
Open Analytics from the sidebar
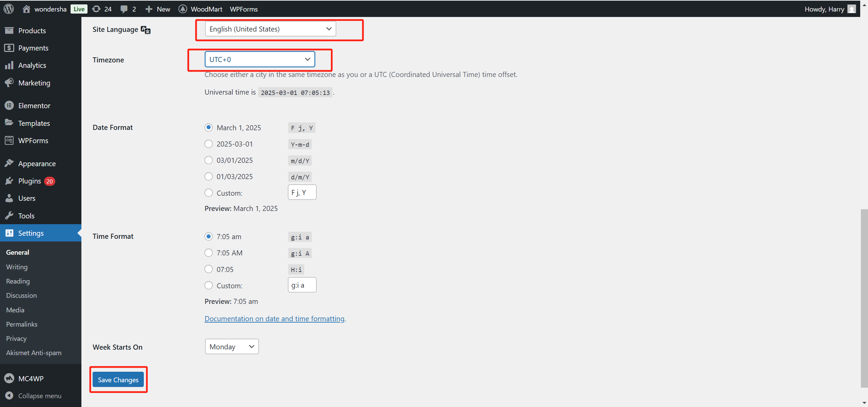click(32, 65)
